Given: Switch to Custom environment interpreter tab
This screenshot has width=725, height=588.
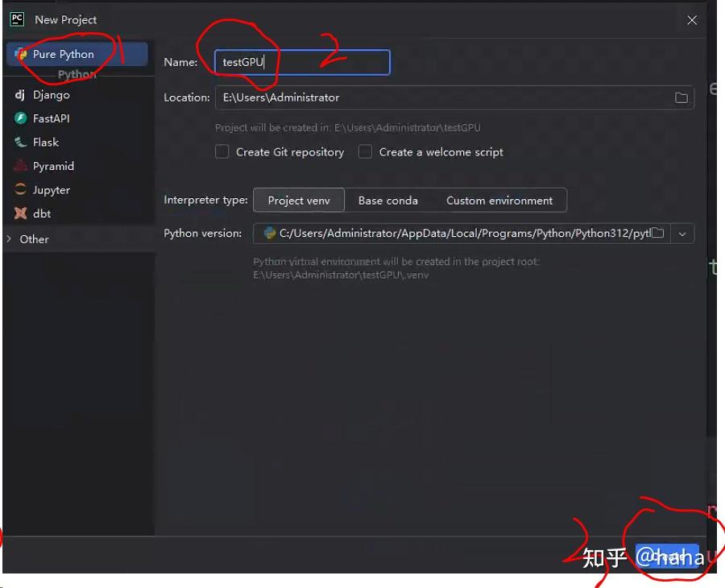Looking at the screenshot, I should click(x=501, y=200).
